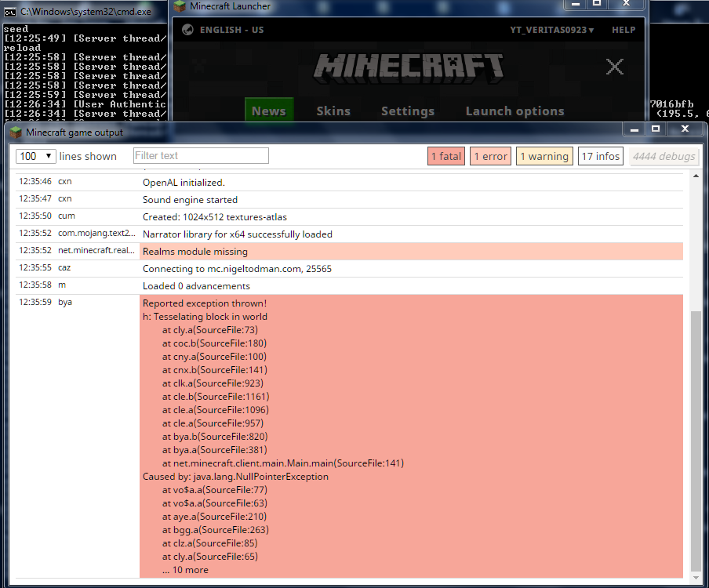This screenshot has height=588, width=709.
Task: Click the log scrollbar up arrow
Action: 696,176
